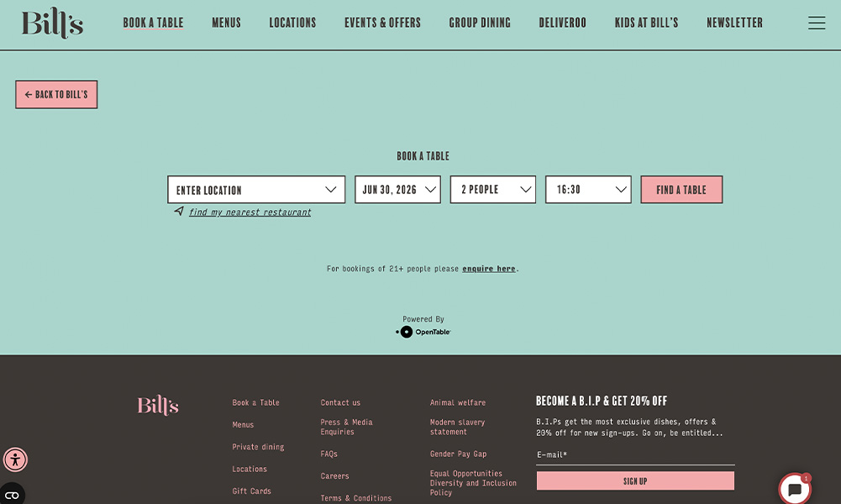The height and width of the screenshot is (504, 841).
Task: Click the pink Bill's footer logo
Action: [x=158, y=406]
